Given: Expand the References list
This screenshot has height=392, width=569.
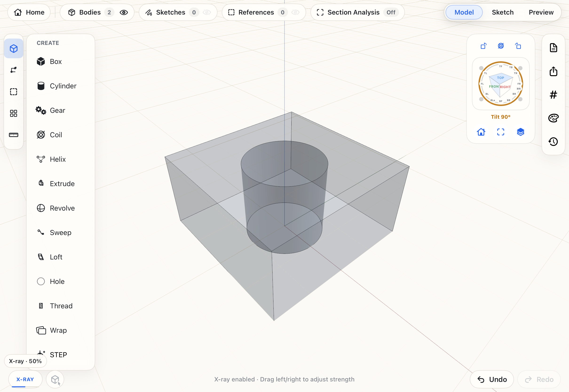Looking at the screenshot, I should [x=256, y=12].
